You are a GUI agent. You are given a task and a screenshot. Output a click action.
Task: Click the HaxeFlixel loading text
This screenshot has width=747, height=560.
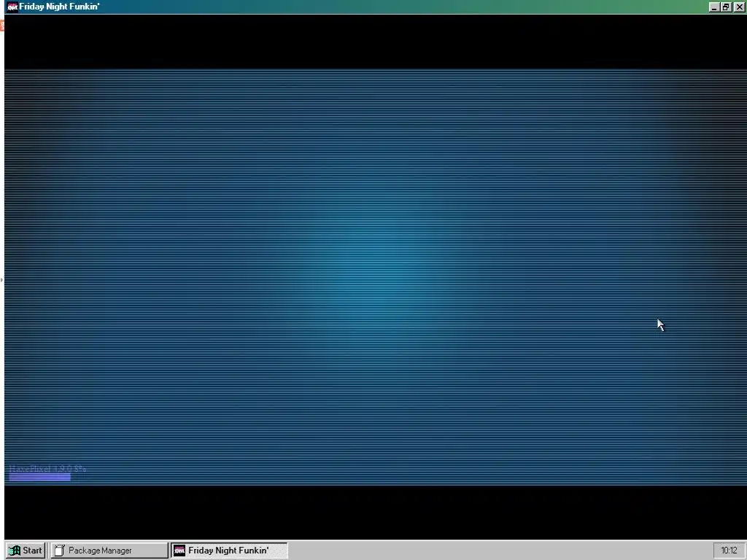click(x=47, y=469)
